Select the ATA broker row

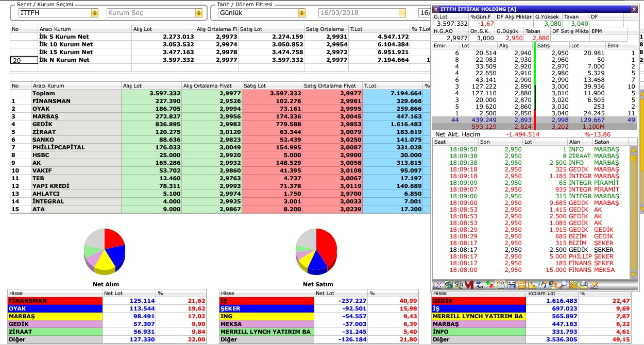coord(221,209)
